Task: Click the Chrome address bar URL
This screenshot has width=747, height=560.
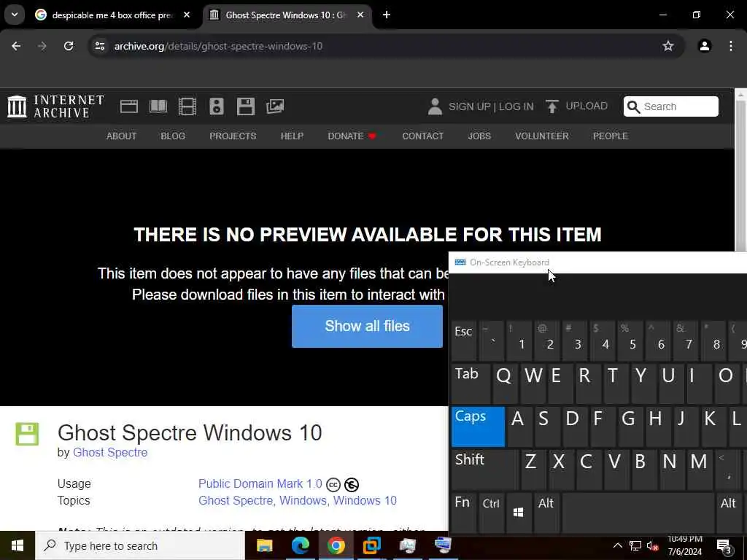Action: point(218,46)
